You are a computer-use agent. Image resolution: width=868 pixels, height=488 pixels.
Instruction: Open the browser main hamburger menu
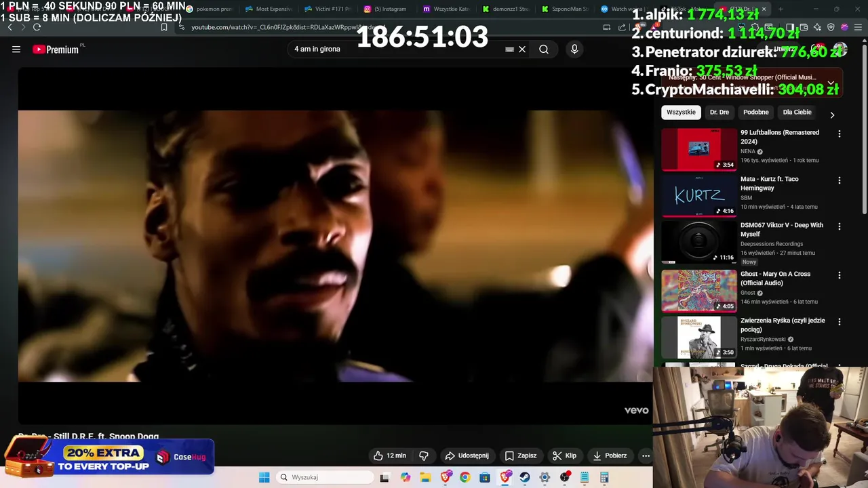(x=858, y=27)
